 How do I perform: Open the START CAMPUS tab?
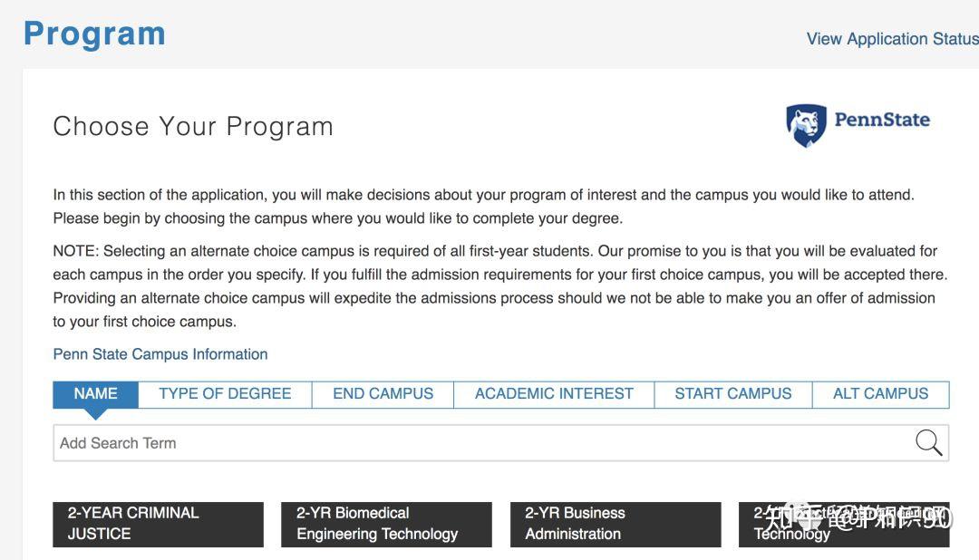point(732,393)
